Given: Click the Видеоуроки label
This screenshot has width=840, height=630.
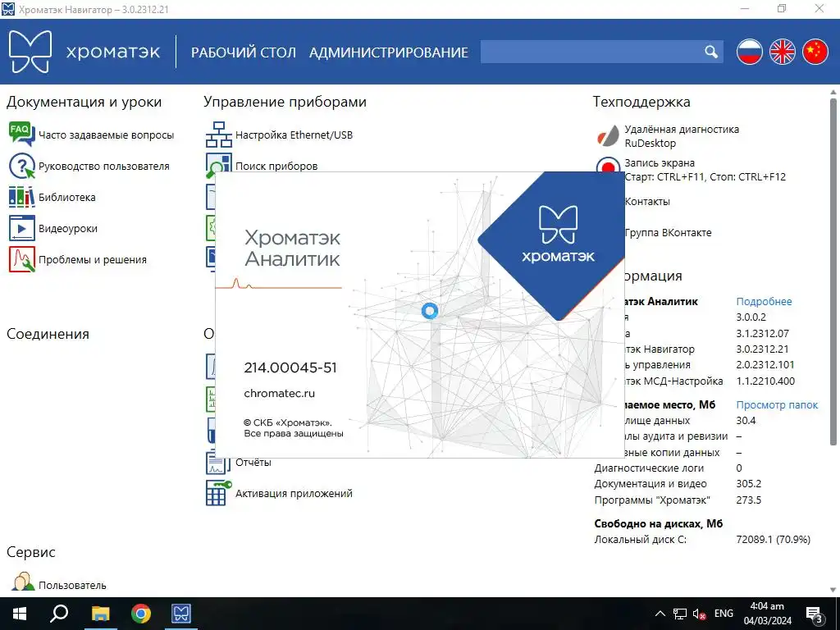Looking at the screenshot, I should click(x=68, y=228).
